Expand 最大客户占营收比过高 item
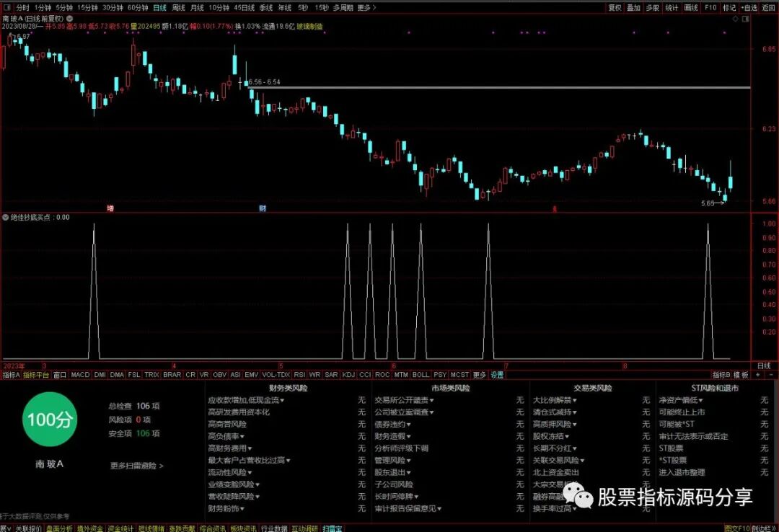The width and height of the screenshot is (779, 532). [250, 461]
